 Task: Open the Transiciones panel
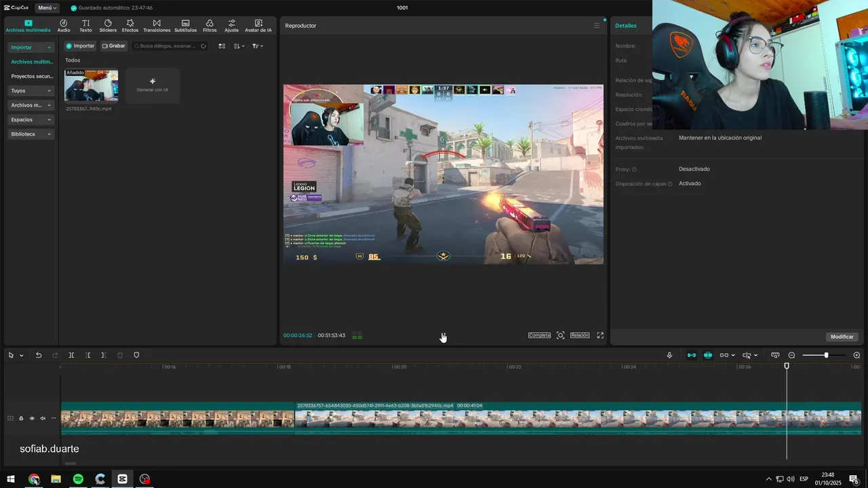click(157, 26)
